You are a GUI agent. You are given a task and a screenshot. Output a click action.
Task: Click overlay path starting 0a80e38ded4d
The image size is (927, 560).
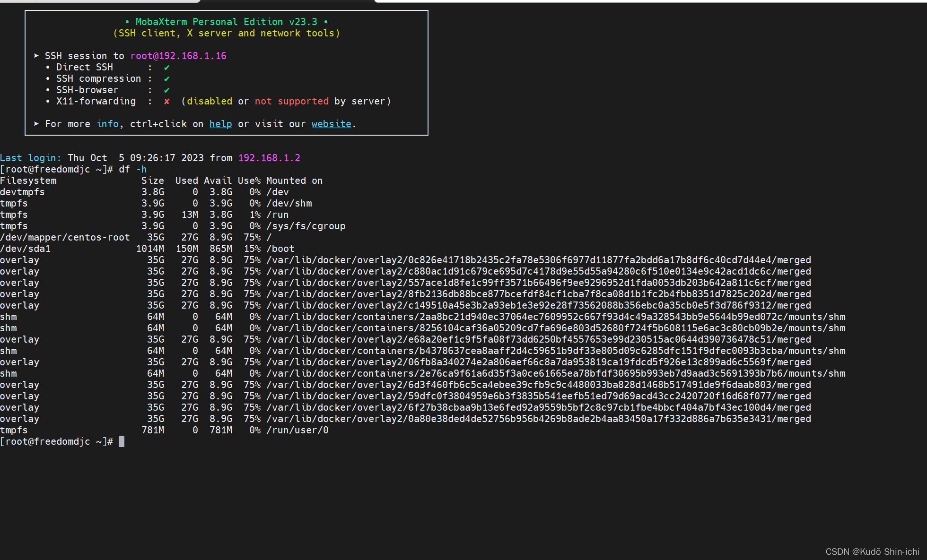[x=539, y=419]
